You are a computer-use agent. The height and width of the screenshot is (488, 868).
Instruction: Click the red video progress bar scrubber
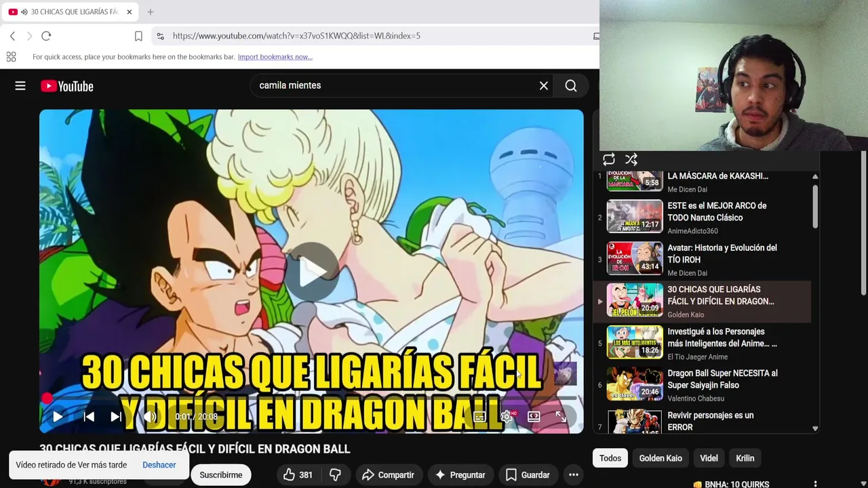pyautogui.click(x=47, y=399)
